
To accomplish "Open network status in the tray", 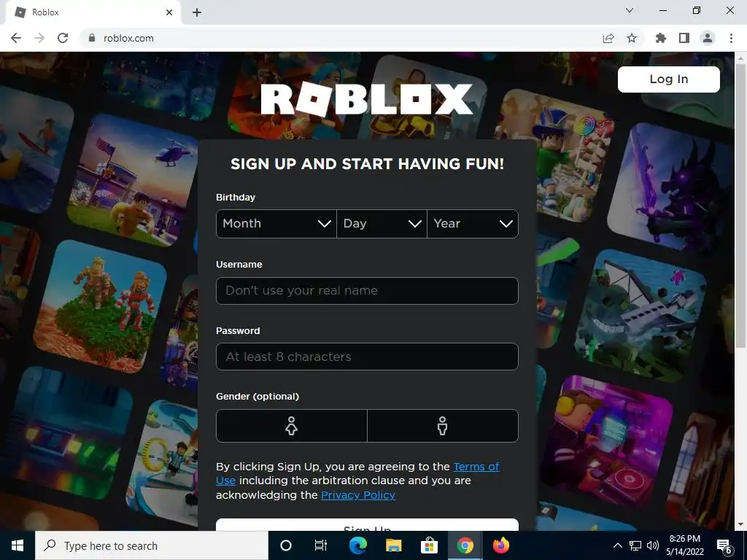I will (x=635, y=545).
